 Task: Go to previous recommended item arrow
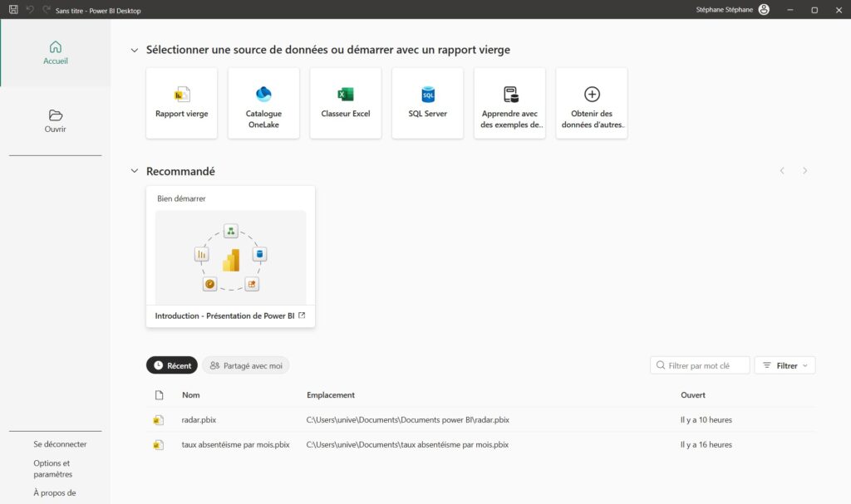click(x=782, y=171)
